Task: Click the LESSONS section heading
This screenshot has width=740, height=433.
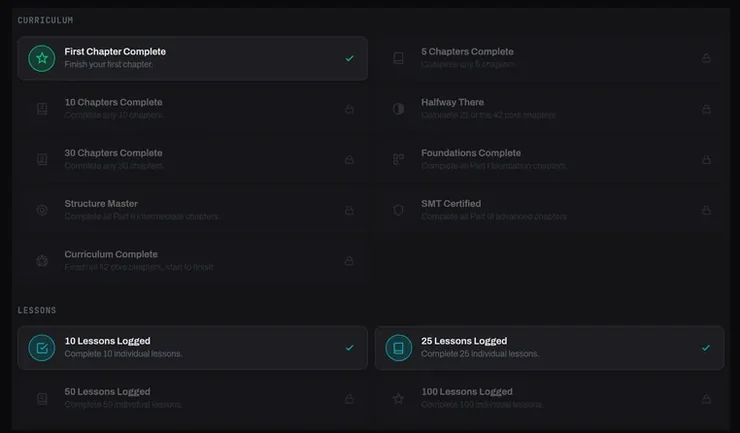Action: pyautogui.click(x=37, y=310)
